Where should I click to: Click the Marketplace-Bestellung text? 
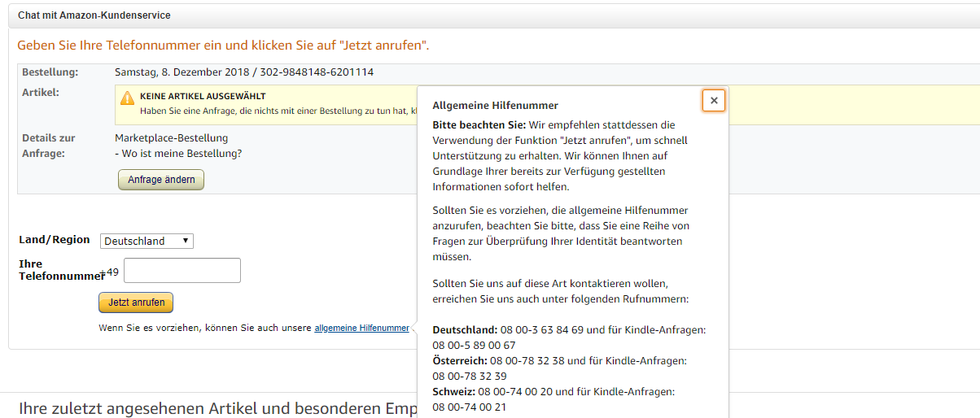click(172, 138)
